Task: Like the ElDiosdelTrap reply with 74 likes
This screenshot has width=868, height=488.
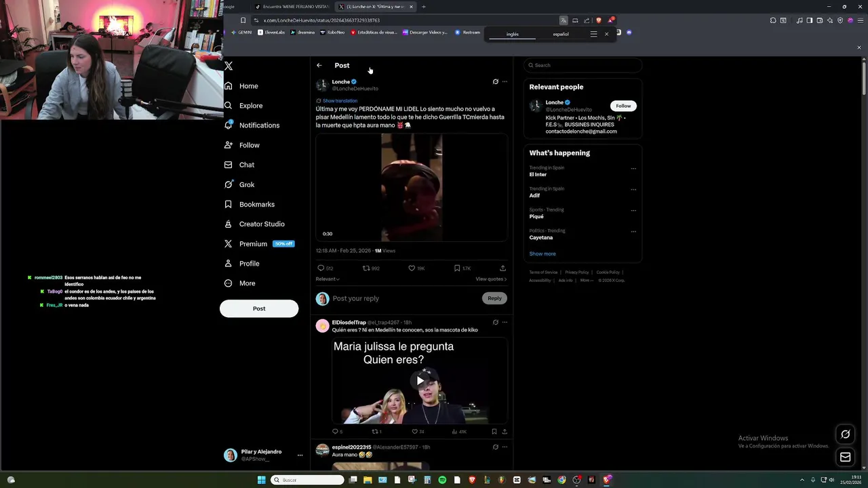Action: pyautogui.click(x=415, y=432)
